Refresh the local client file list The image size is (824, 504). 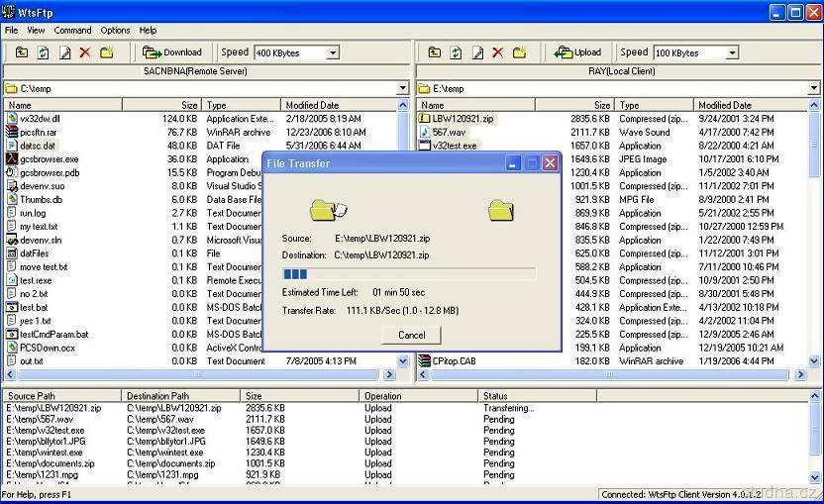pos(456,52)
